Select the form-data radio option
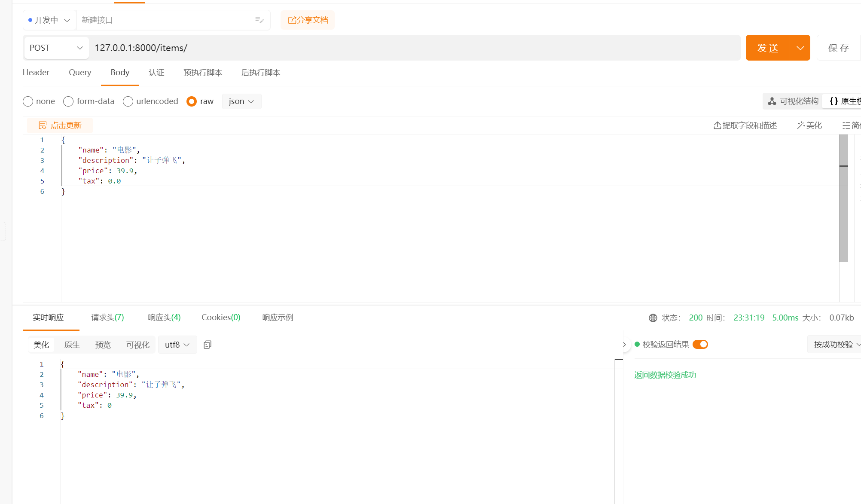Viewport: 861px width, 504px height. pos(68,101)
